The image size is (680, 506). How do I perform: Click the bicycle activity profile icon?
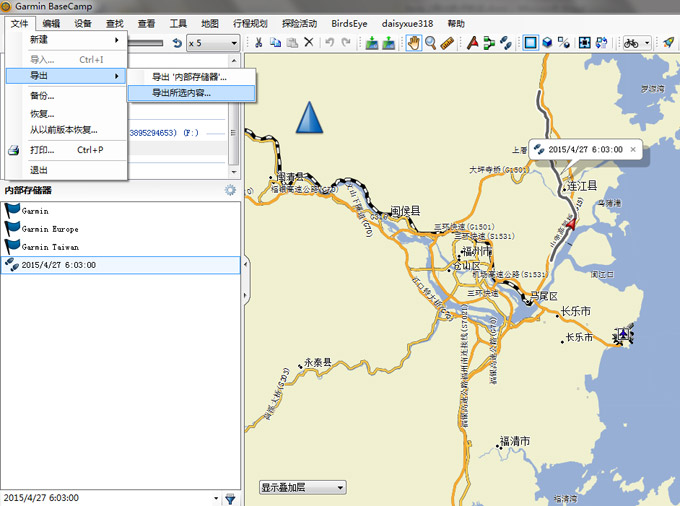(x=631, y=43)
